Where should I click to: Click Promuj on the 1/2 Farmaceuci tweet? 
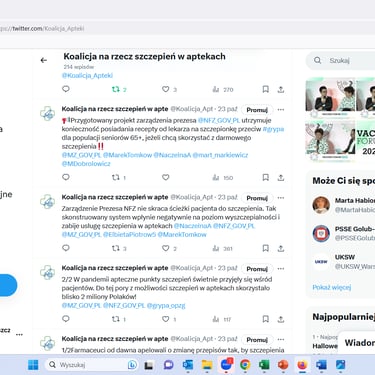(x=257, y=340)
